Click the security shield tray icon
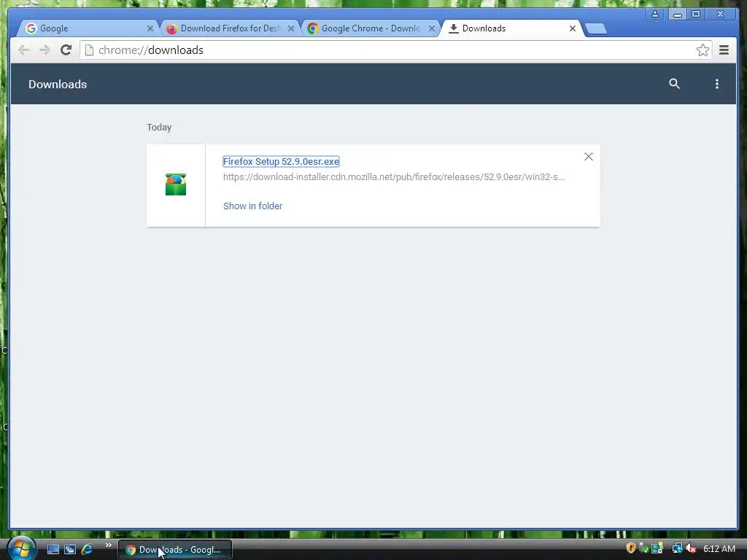Screen dimensions: 747x560 pyautogui.click(x=631, y=548)
